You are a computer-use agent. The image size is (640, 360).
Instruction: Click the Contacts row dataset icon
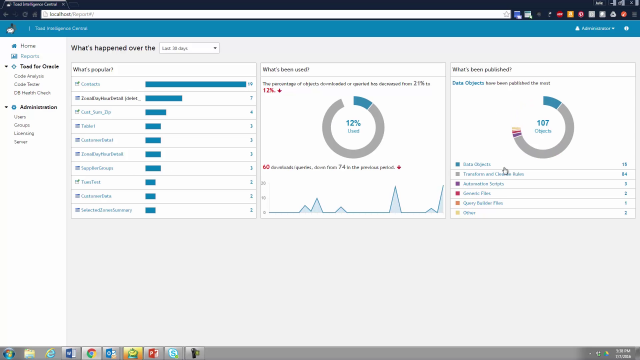click(x=77, y=84)
